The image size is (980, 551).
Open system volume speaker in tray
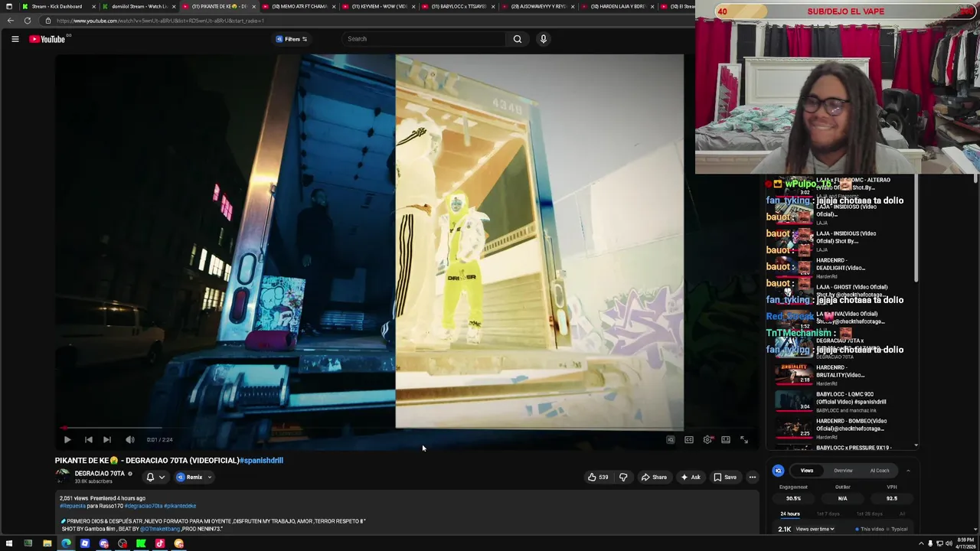(x=949, y=544)
